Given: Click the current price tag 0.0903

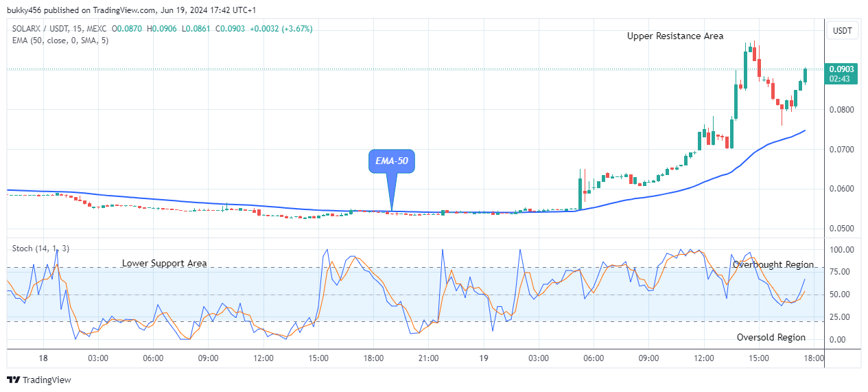Looking at the screenshot, I should pyautogui.click(x=841, y=69).
